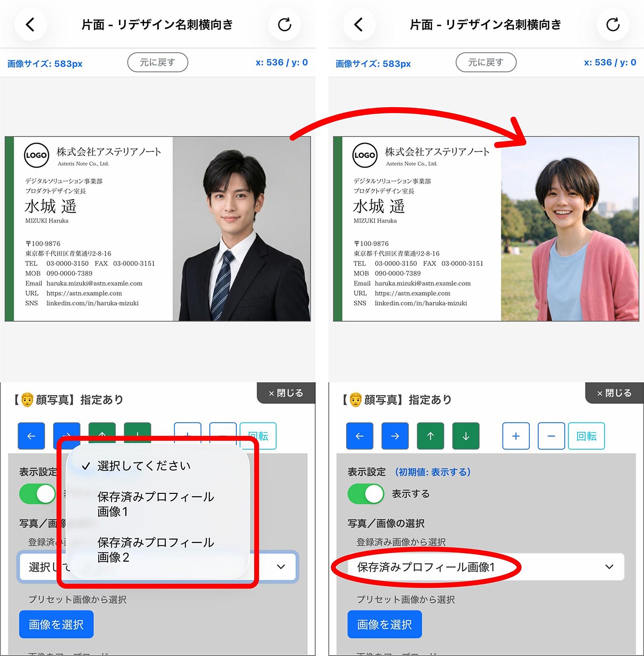Screen dimensions: 644x656
Task: Tap the reload icon in the left screen
Action: tap(285, 24)
